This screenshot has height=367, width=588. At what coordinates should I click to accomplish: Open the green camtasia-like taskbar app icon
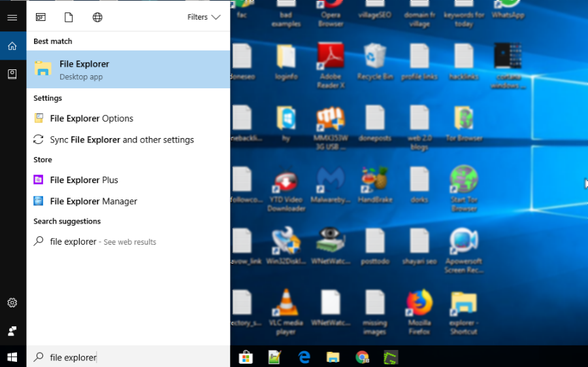pyautogui.click(x=391, y=357)
